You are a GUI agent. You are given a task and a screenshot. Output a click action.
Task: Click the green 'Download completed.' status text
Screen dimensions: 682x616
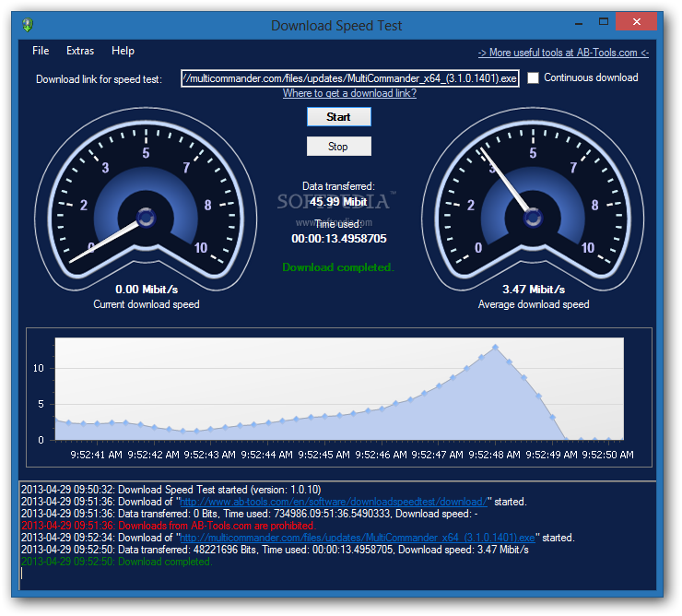(338, 267)
